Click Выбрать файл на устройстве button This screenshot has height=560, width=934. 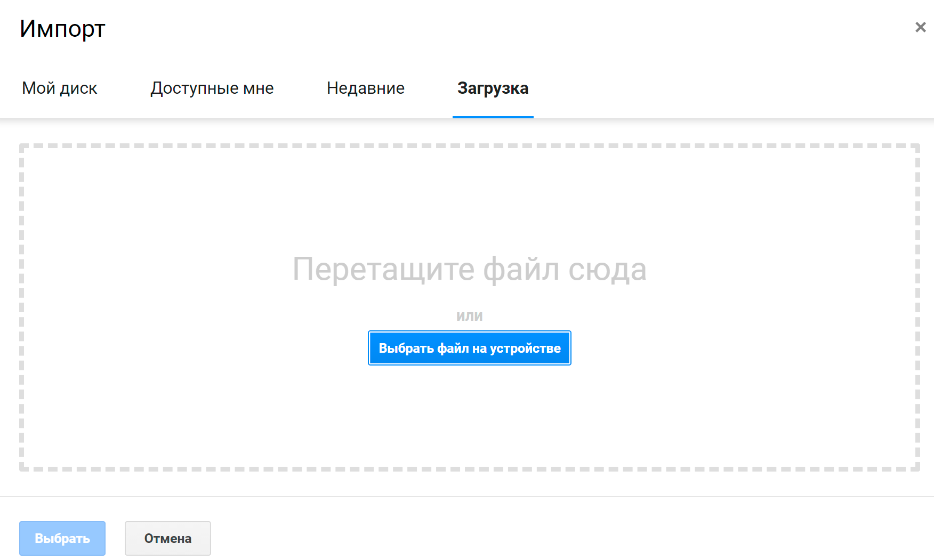[470, 348]
